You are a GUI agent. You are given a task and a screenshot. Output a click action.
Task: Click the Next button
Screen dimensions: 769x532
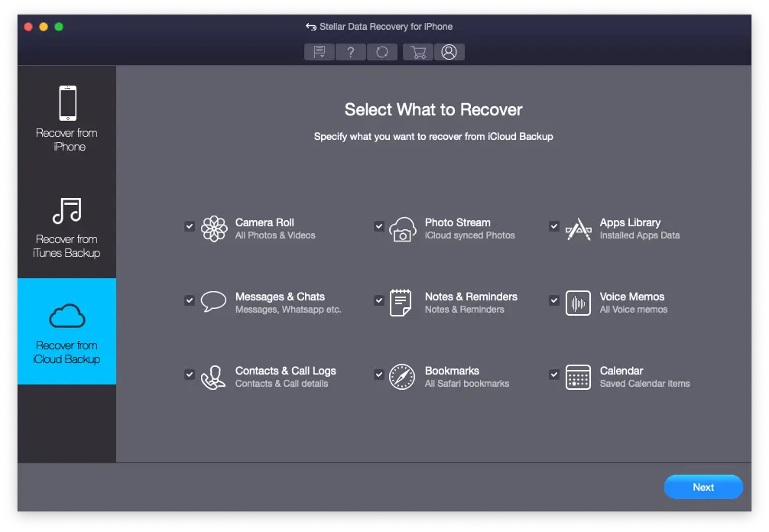pyautogui.click(x=703, y=487)
